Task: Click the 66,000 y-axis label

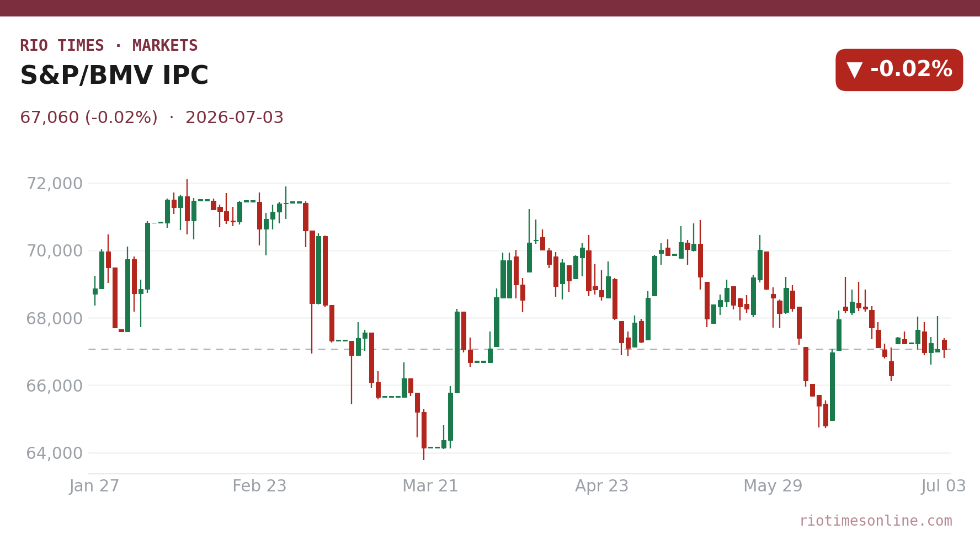Action: (x=55, y=386)
